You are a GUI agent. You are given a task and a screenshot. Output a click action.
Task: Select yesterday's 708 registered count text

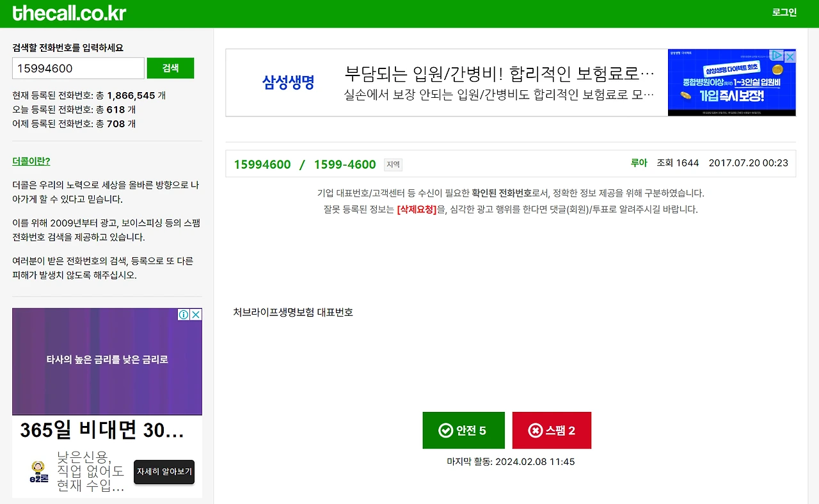pos(116,124)
